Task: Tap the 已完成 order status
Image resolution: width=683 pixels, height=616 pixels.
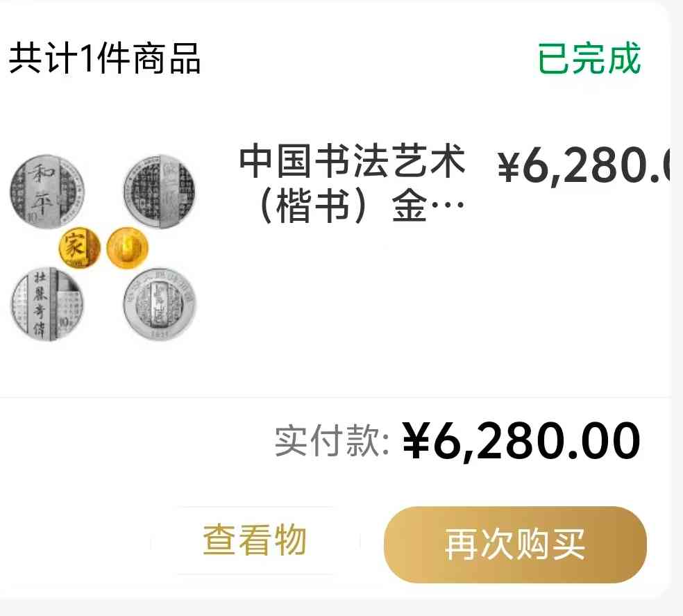Action: click(x=589, y=58)
